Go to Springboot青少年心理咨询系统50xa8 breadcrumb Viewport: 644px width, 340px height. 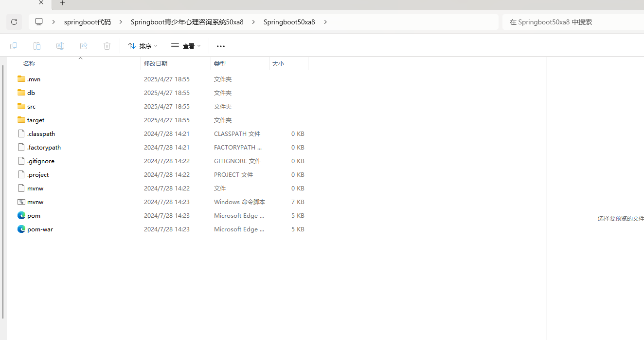[187, 22]
